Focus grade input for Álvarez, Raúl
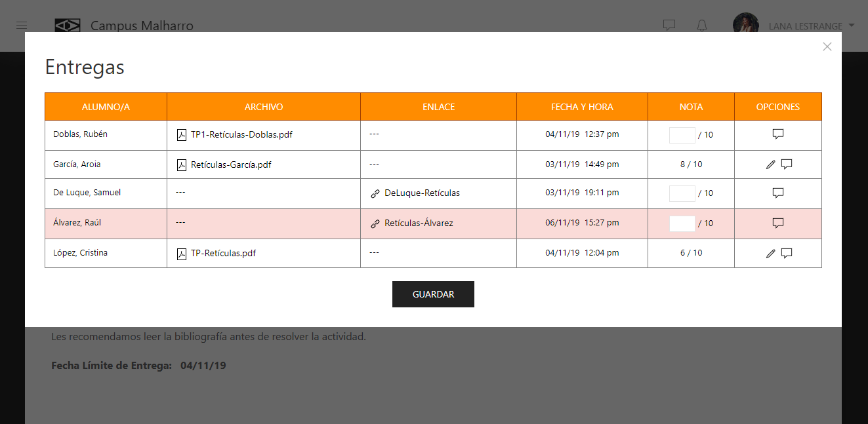 pyautogui.click(x=682, y=223)
